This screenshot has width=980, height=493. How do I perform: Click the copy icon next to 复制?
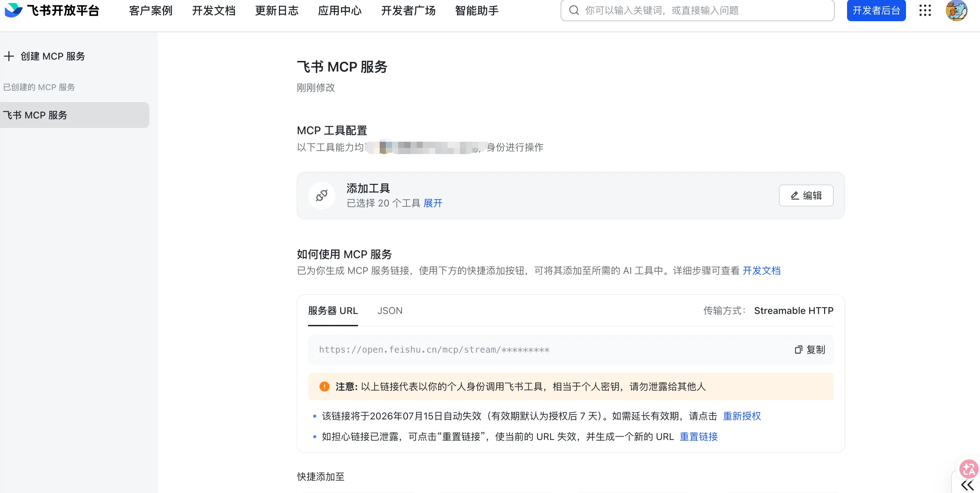(798, 350)
